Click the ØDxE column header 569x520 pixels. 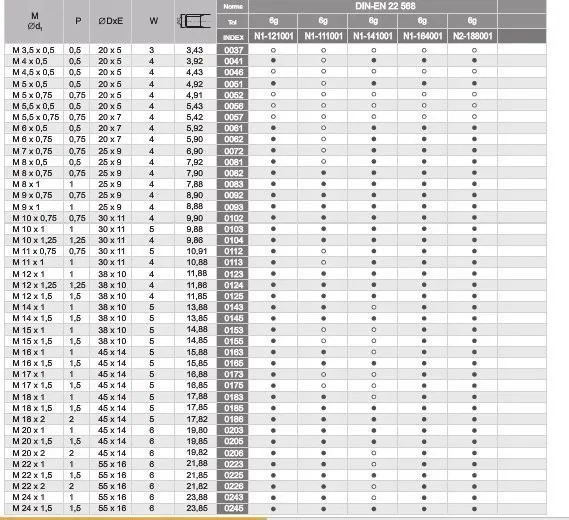point(111,21)
